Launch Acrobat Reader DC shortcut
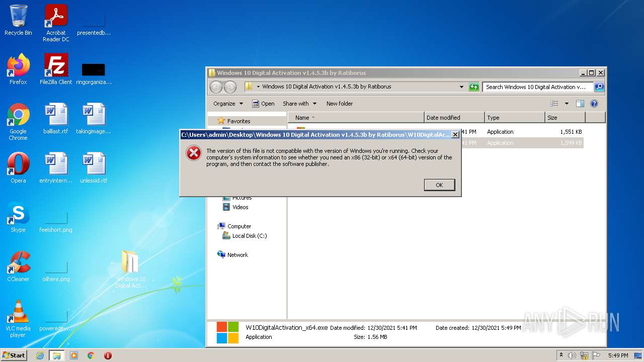Screen dimensions: 644x362 tap(56, 23)
